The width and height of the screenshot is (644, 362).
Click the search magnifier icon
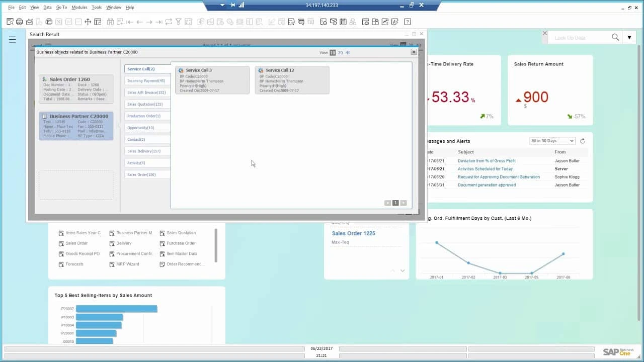pos(615,38)
